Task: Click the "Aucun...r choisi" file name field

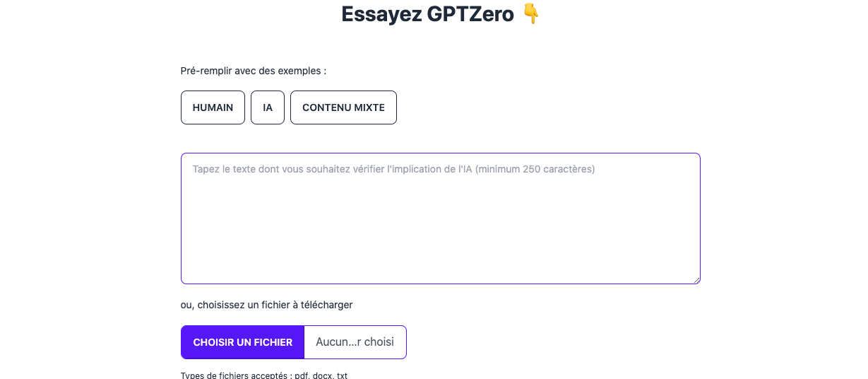Action: point(355,342)
